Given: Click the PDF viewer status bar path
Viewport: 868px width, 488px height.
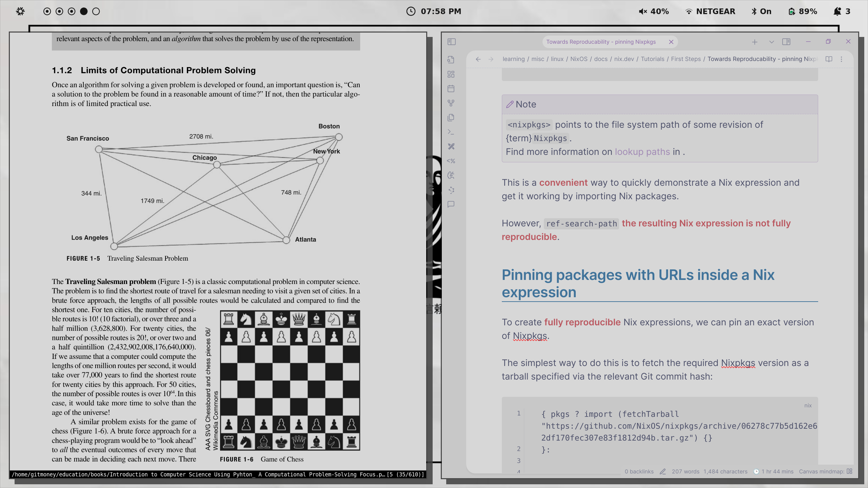Looking at the screenshot, I should 218,474.
